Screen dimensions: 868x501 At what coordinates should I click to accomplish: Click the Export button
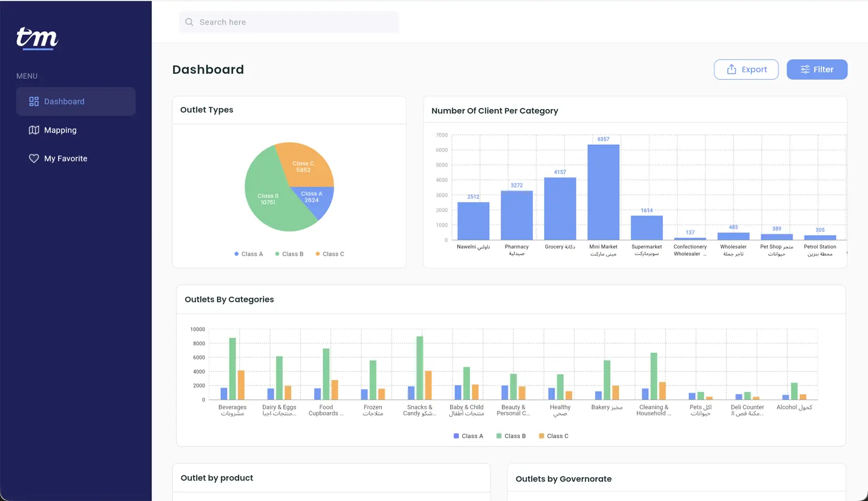[x=746, y=69]
